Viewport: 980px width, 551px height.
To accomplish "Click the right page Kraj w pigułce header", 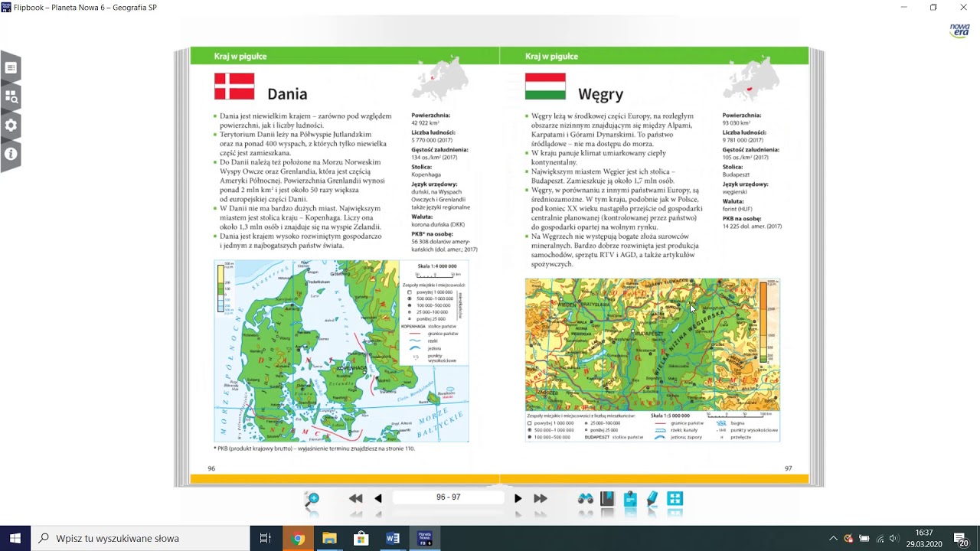I will pyautogui.click(x=551, y=56).
